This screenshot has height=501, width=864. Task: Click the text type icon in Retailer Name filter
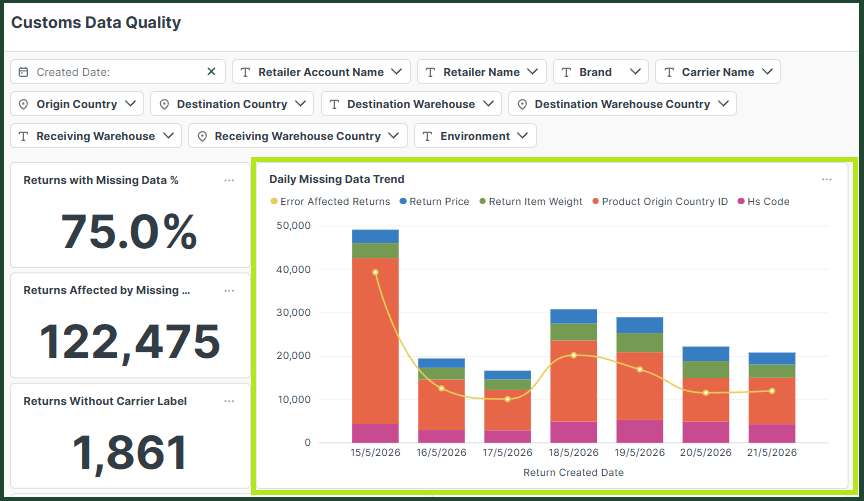coord(431,72)
